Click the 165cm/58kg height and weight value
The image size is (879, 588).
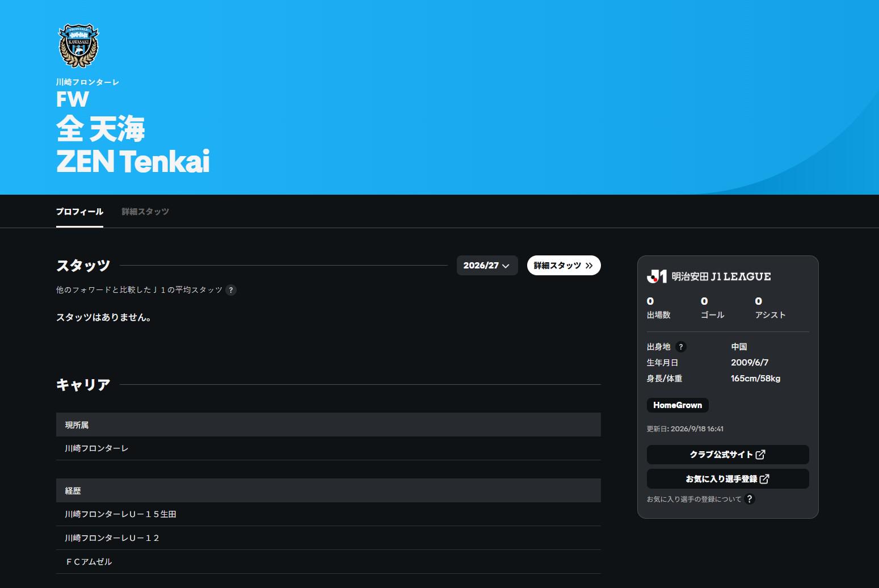pyautogui.click(x=755, y=379)
